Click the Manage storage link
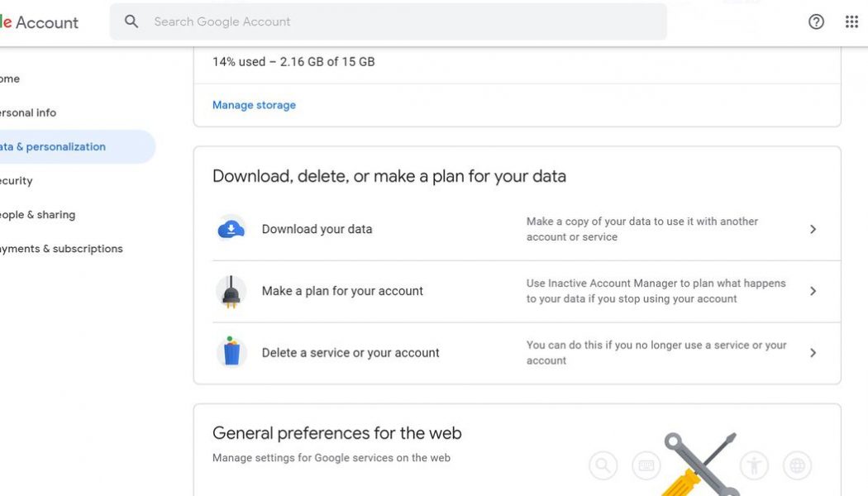 click(254, 104)
